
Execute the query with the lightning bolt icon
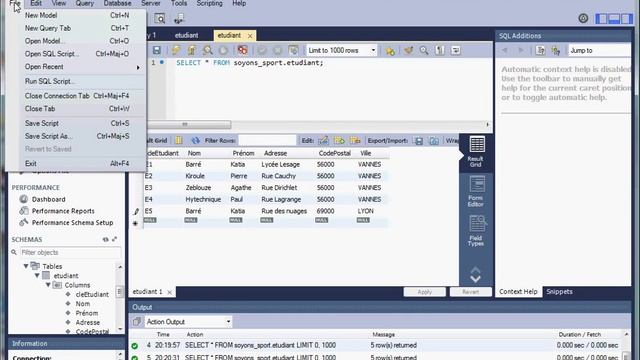coord(176,50)
